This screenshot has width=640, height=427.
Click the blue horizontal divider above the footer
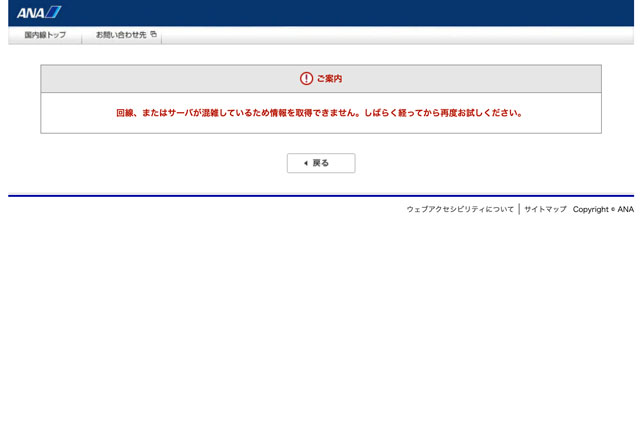point(320,196)
